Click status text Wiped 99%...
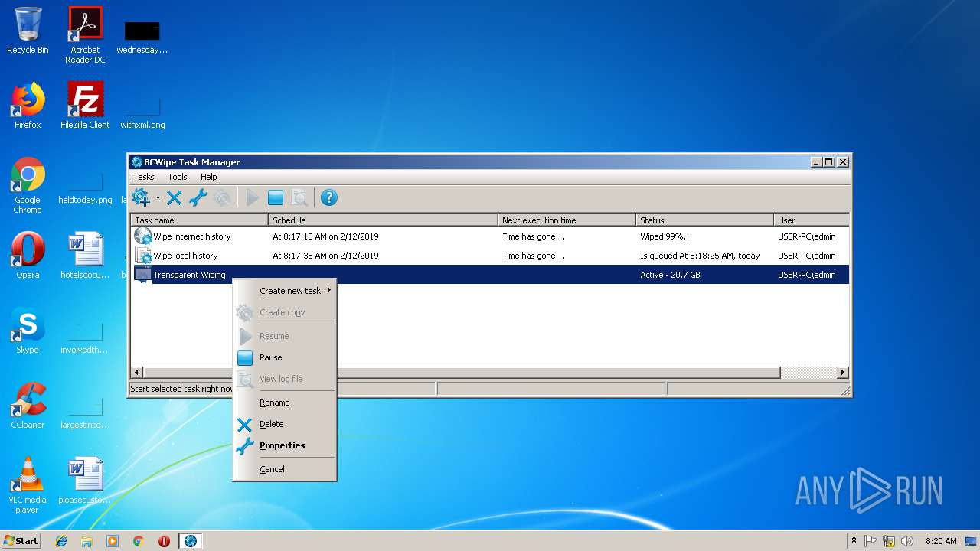The image size is (980, 551). pyautogui.click(x=666, y=236)
